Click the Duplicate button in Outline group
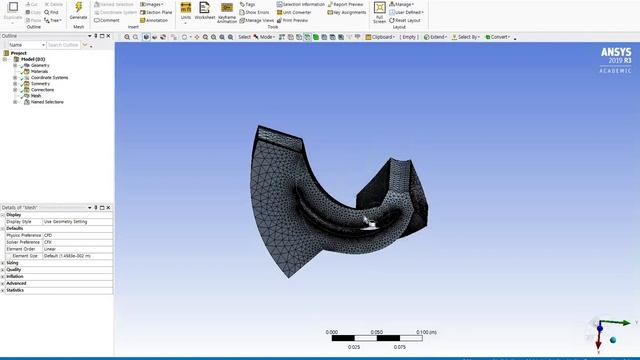The image size is (640, 360). pos(13,11)
